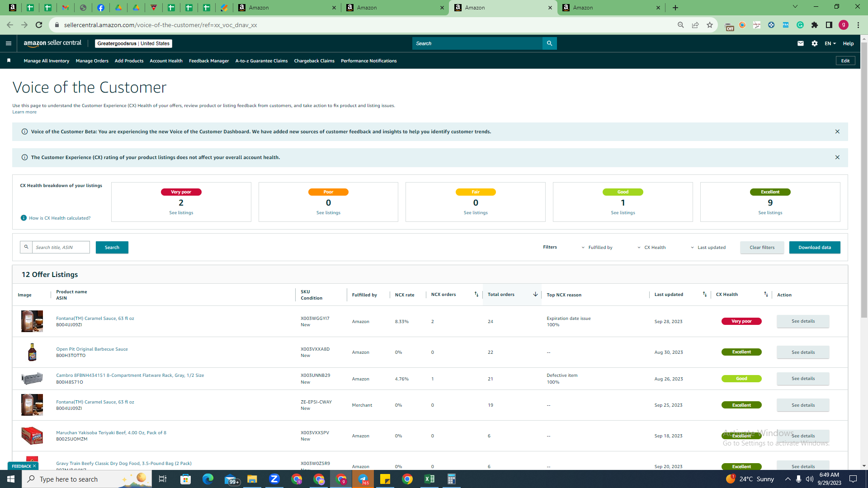Open Telegram from the Windows taskbar
Image resolution: width=868 pixels, height=488 pixels.
click(x=363, y=479)
